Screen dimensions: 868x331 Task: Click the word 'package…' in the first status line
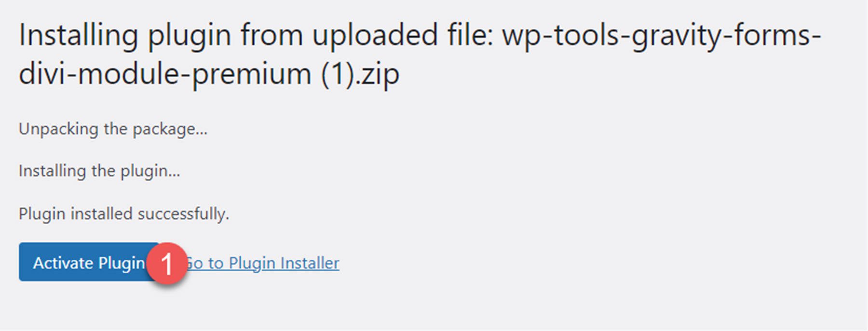click(x=170, y=129)
